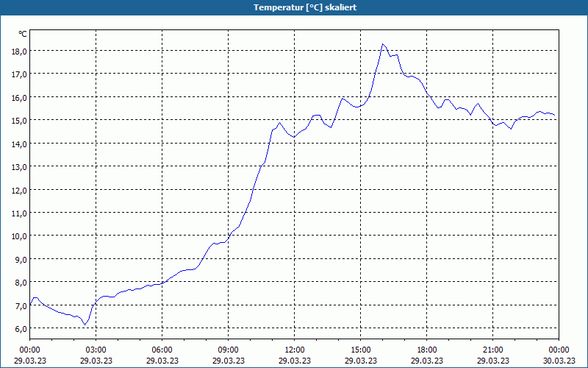Click the 21:00 time label
The height and width of the screenshot is (368, 588).
click(492, 350)
